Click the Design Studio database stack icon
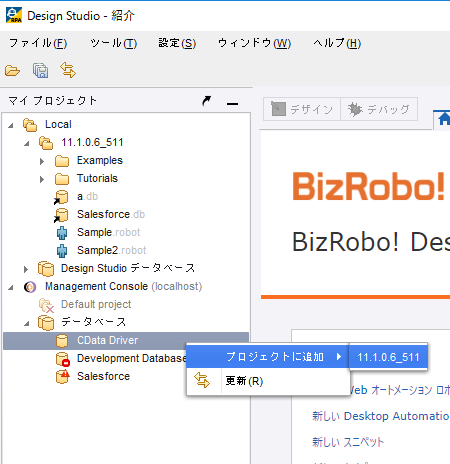450x464 pixels. [46, 269]
